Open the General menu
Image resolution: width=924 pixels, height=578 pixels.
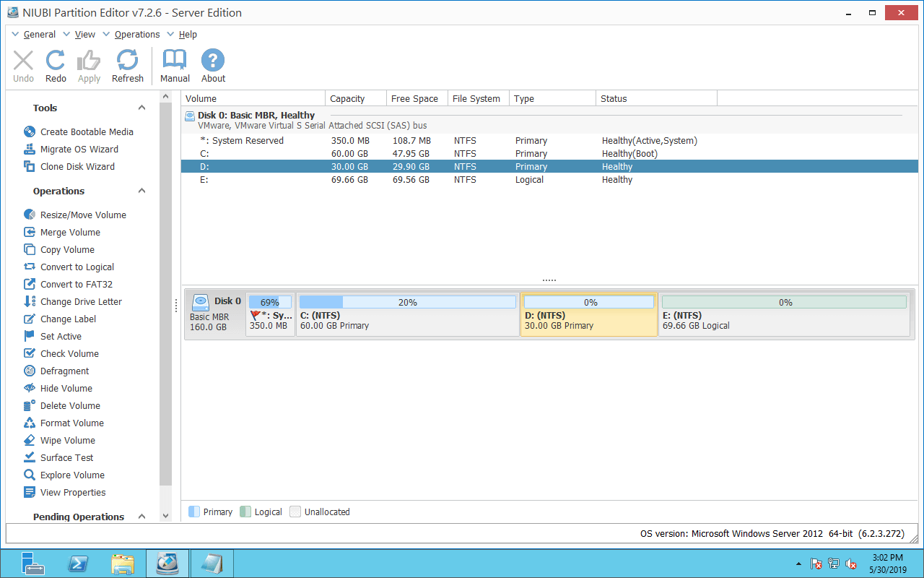[39, 34]
